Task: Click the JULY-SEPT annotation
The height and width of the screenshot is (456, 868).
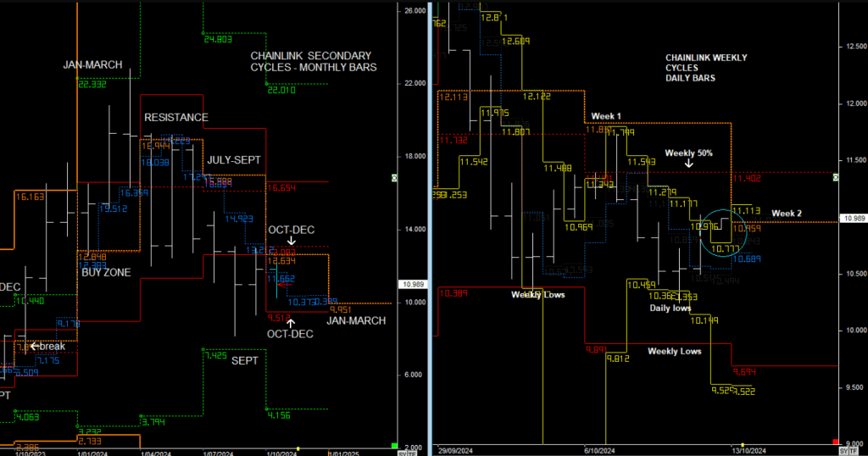Action: tap(234, 160)
